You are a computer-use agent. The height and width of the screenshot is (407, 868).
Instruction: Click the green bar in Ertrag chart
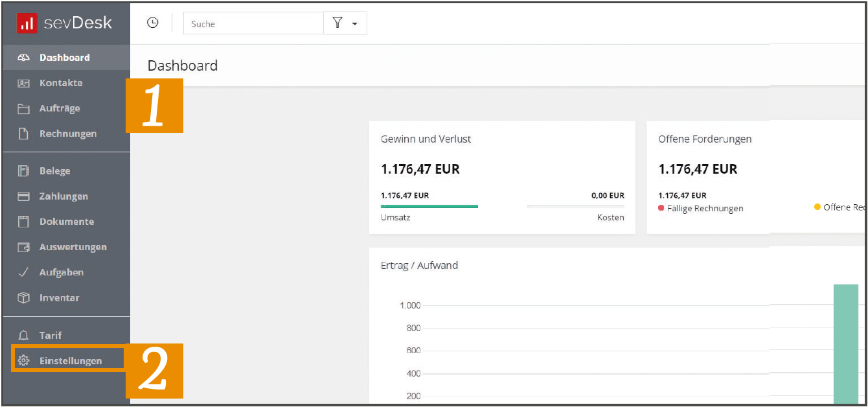click(x=845, y=344)
